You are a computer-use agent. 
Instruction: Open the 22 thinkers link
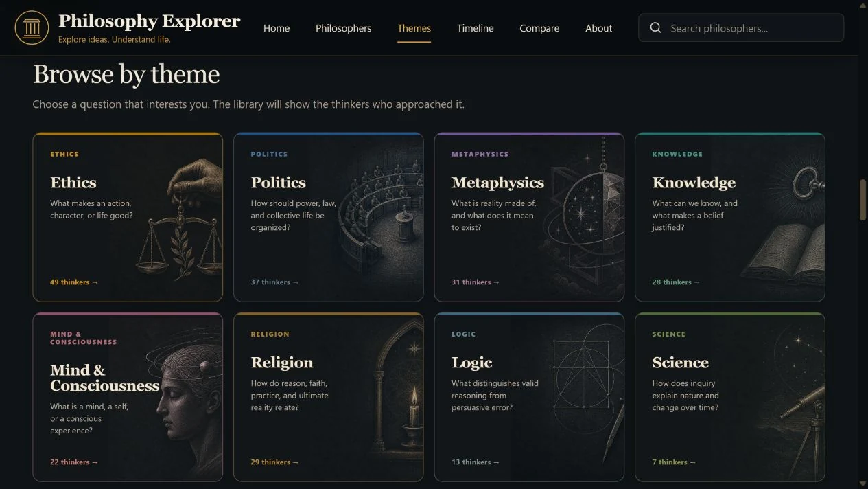[74, 462]
